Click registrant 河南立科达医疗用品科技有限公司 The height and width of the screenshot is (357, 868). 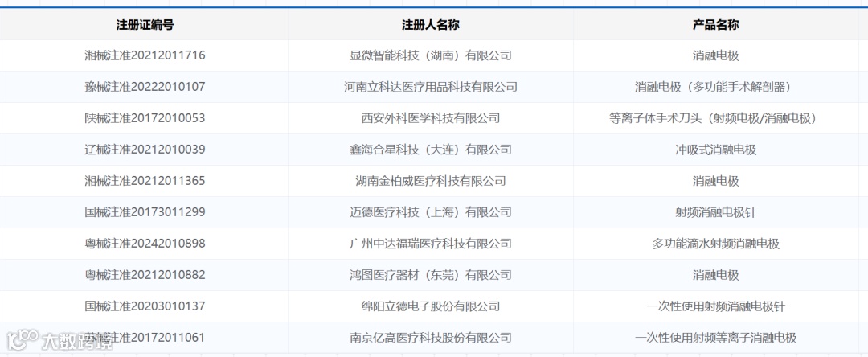(x=431, y=87)
